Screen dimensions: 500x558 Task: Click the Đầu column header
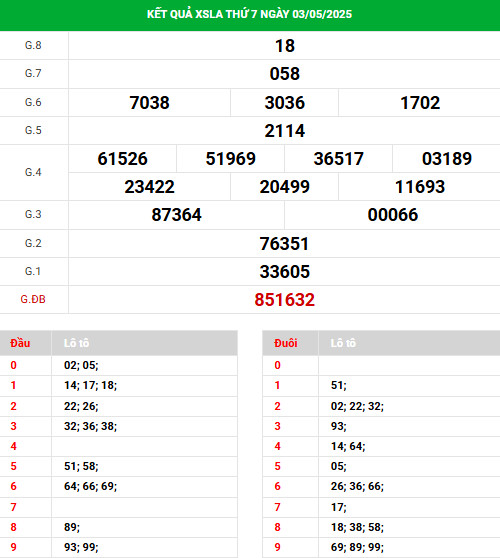20,343
